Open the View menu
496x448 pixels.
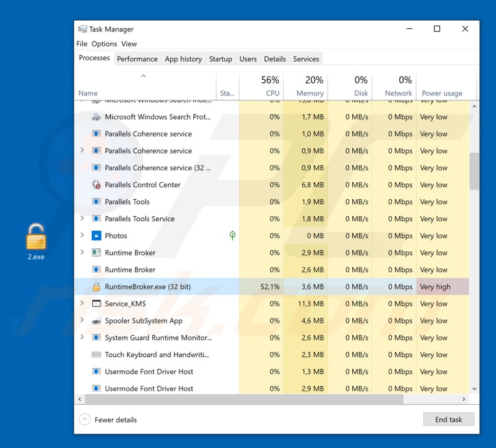[129, 44]
